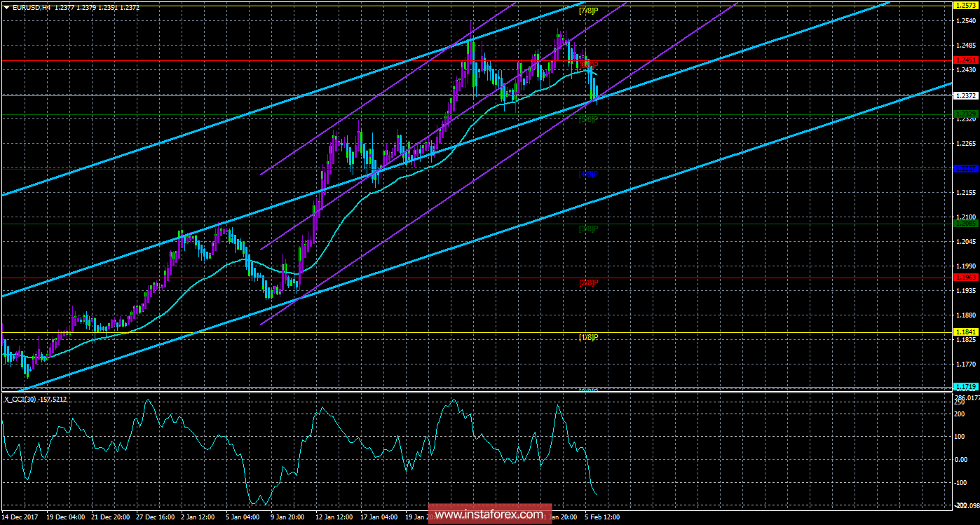980x525 pixels.
Task: Click the red 1.2451 price tag
Action: point(965,61)
